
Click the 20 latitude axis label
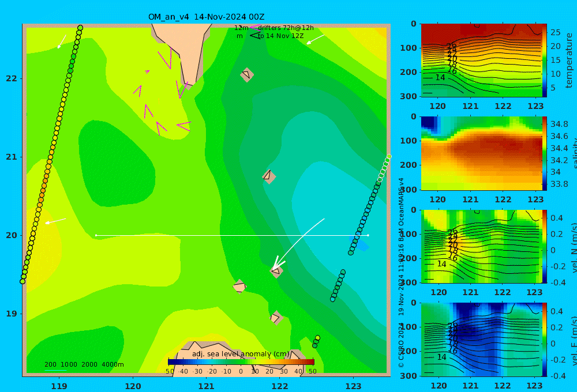[x=12, y=235]
